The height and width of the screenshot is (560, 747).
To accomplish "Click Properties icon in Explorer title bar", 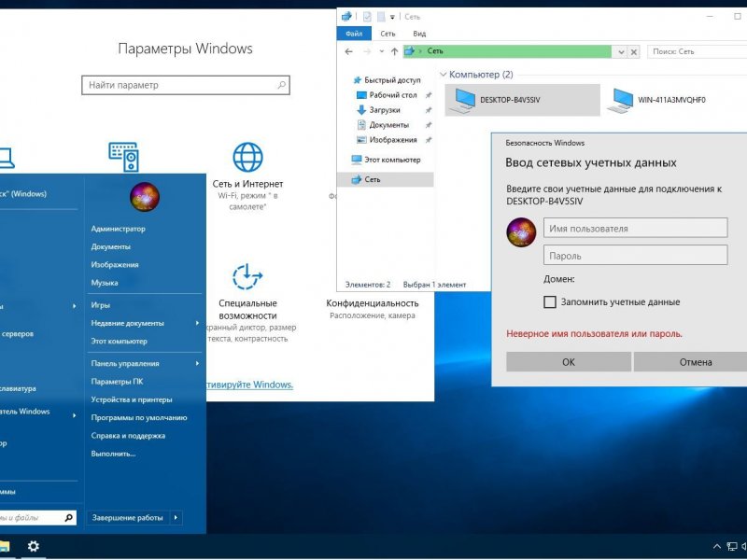I will pos(367,17).
